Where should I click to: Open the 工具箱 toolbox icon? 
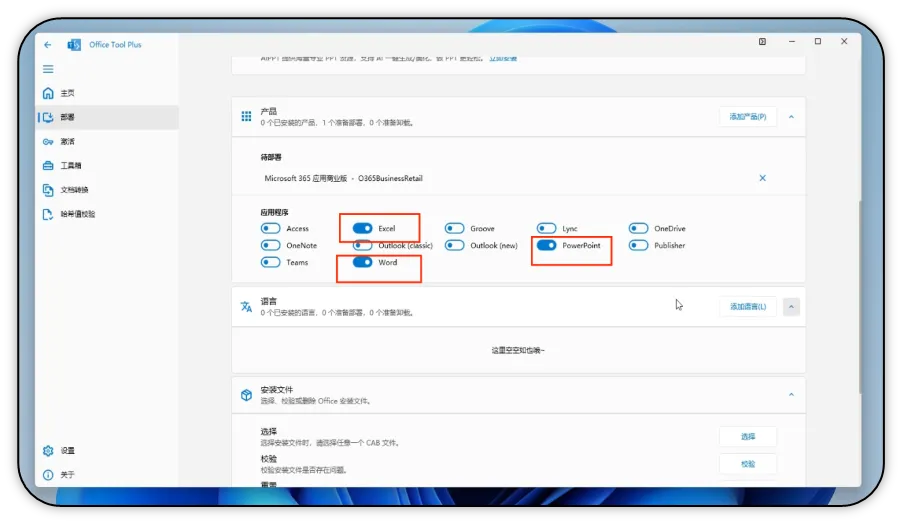coord(48,166)
